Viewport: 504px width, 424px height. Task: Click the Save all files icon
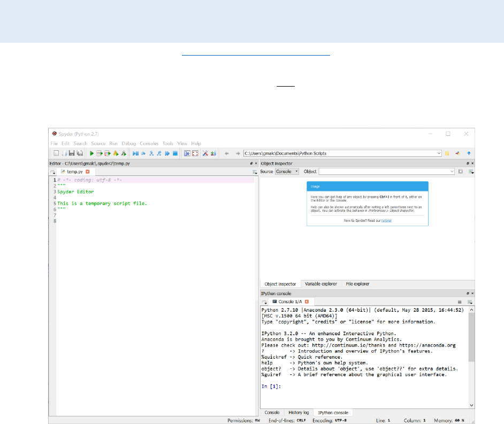click(80, 153)
